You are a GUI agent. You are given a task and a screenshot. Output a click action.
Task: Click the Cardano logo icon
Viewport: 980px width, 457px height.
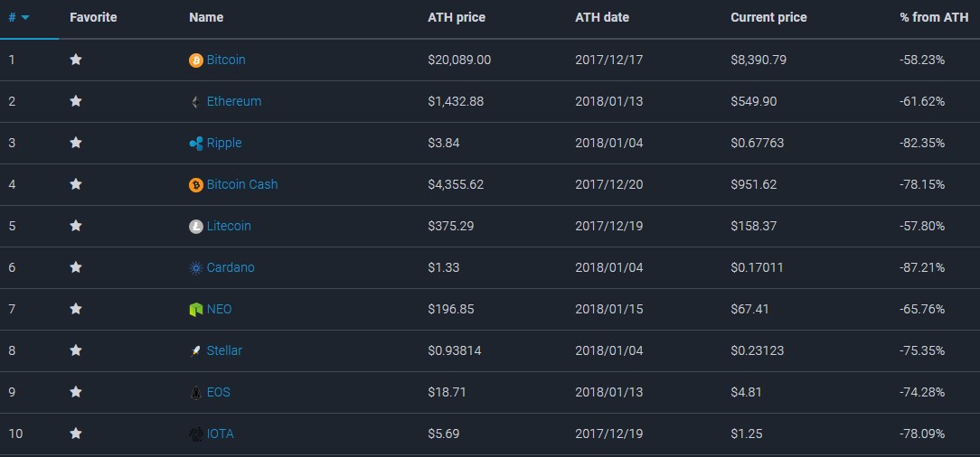click(196, 268)
